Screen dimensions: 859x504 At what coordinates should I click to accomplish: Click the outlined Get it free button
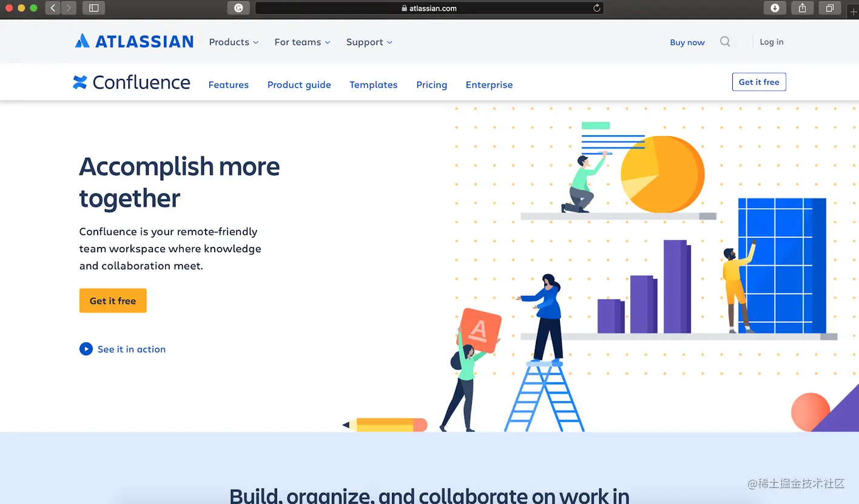point(759,82)
